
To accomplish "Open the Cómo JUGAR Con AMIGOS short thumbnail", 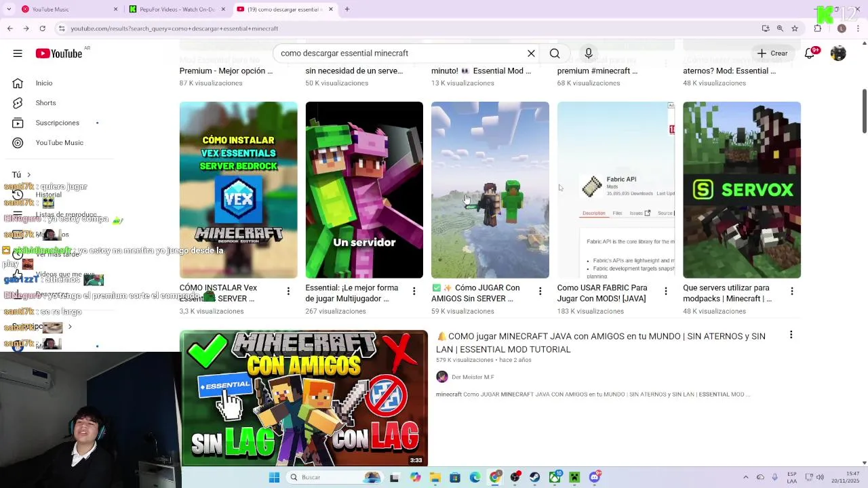I will [490, 190].
